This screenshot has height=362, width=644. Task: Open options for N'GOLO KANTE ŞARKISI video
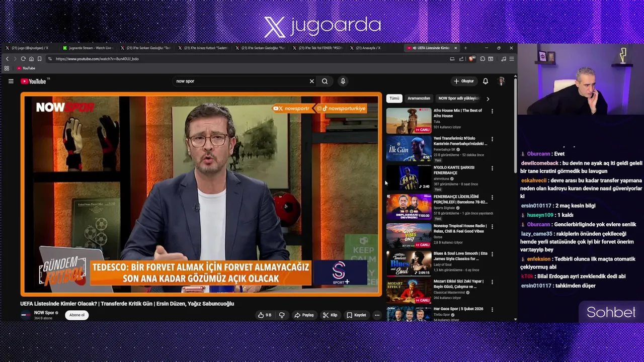tap(492, 168)
